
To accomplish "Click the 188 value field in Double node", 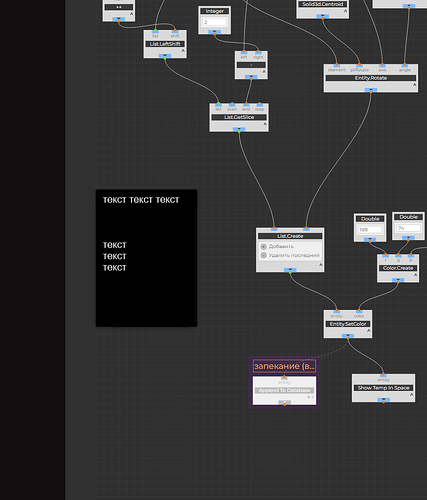I will [370, 230].
